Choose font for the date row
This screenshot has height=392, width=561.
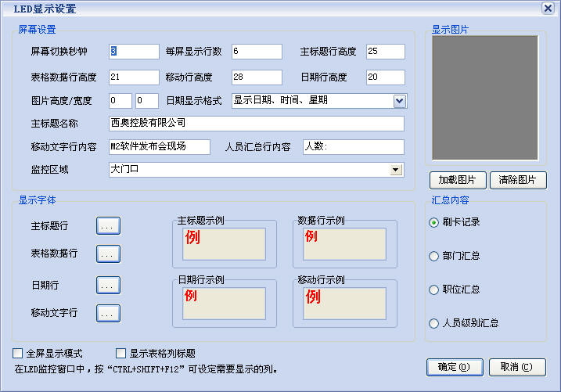tap(108, 285)
